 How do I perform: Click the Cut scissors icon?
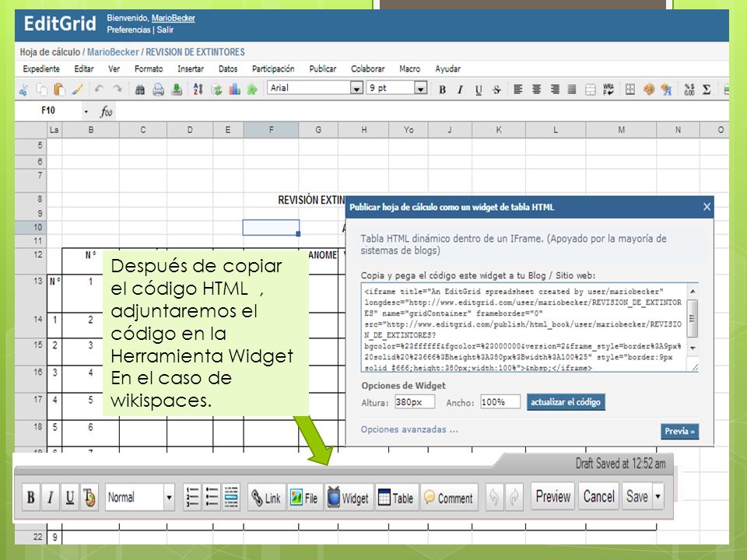point(23,89)
